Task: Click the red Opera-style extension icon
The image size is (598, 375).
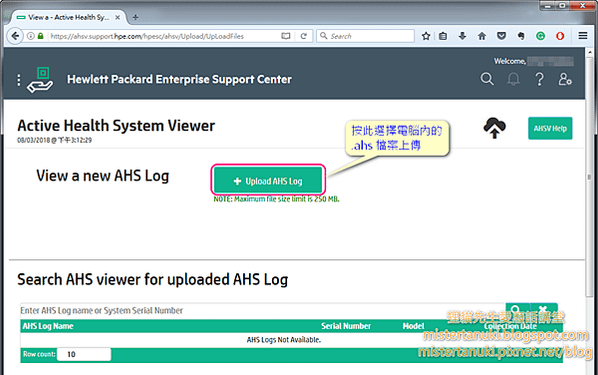Action: click(x=560, y=36)
